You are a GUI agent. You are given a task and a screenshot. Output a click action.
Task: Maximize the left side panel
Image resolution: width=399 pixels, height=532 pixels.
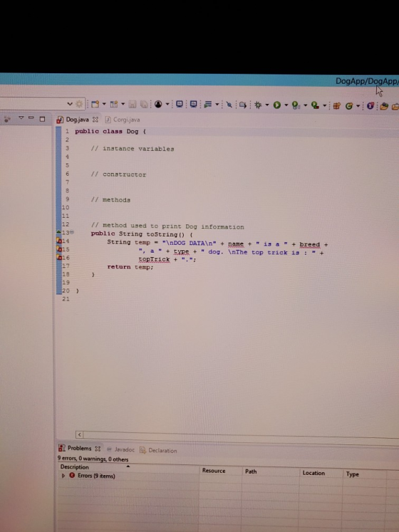coord(42,119)
